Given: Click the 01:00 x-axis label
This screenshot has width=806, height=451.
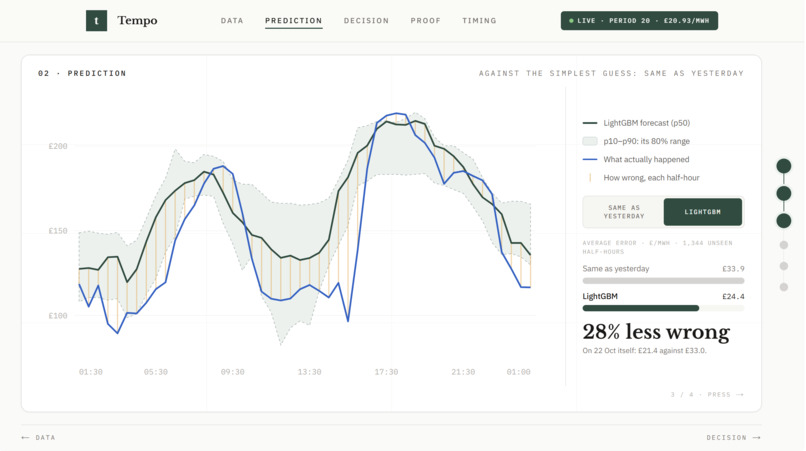Looking at the screenshot, I should tap(518, 372).
